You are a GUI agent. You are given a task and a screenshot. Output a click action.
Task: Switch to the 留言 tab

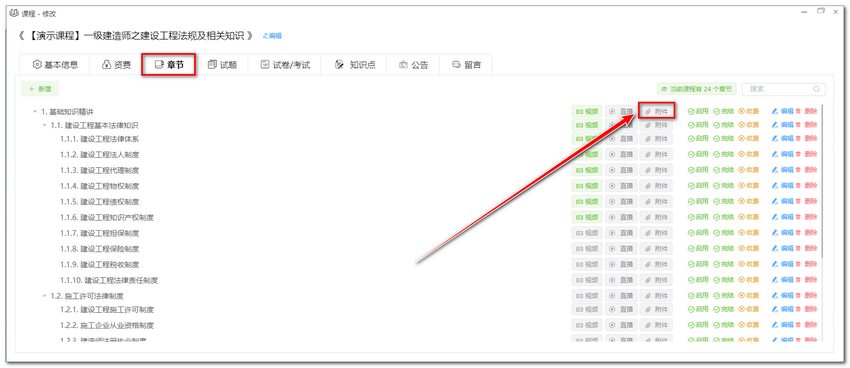click(x=466, y=64)
